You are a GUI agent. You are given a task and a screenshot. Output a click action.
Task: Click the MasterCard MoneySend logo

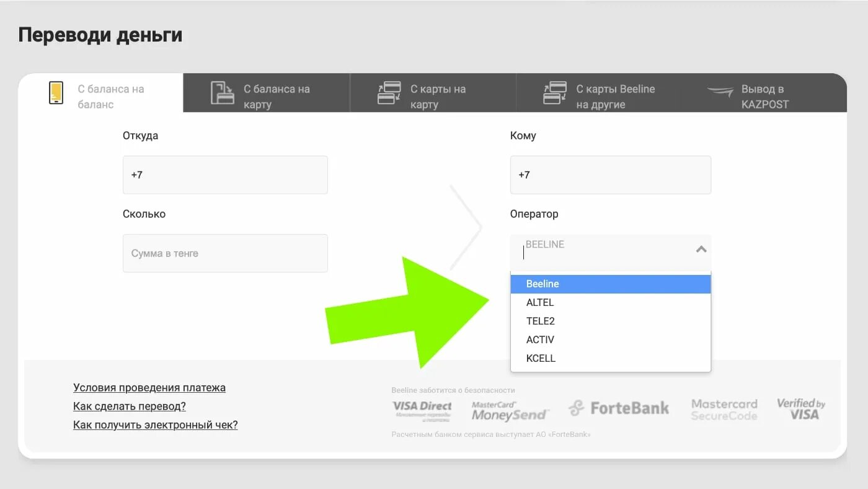510,411
